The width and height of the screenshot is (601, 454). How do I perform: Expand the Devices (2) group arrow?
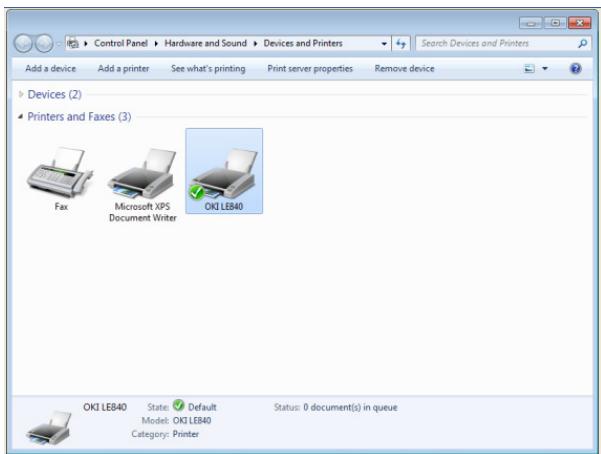tap(21, 94)
